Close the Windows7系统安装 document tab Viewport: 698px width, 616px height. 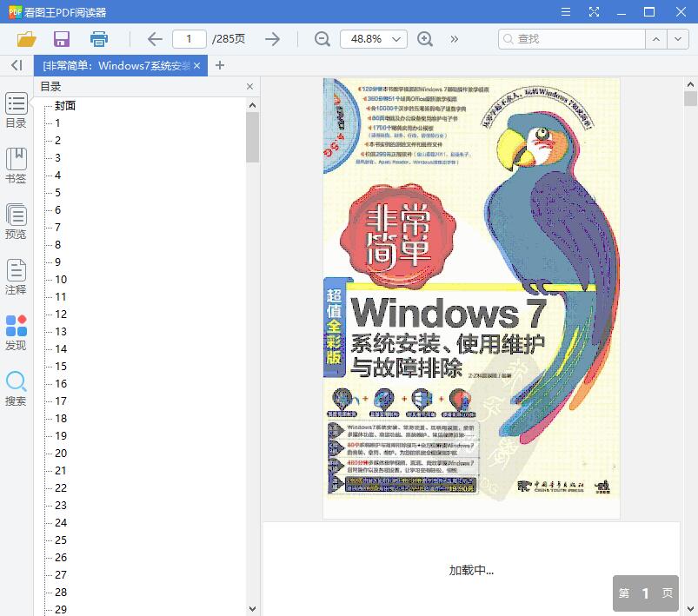pos(196,66)
